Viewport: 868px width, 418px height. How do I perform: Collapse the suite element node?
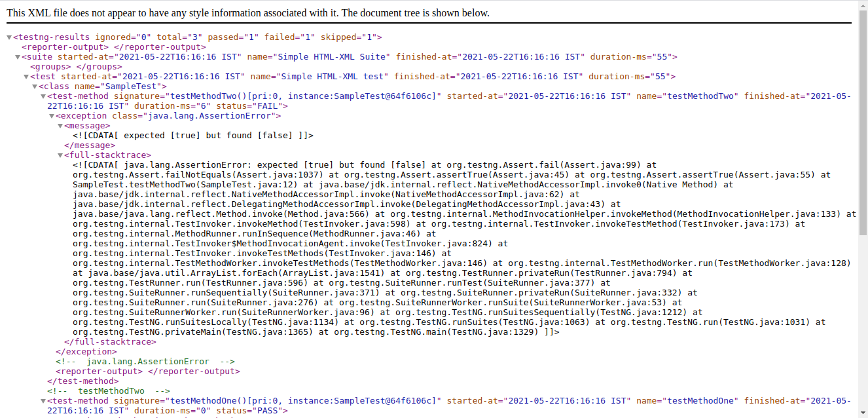[x=18, y=56]
